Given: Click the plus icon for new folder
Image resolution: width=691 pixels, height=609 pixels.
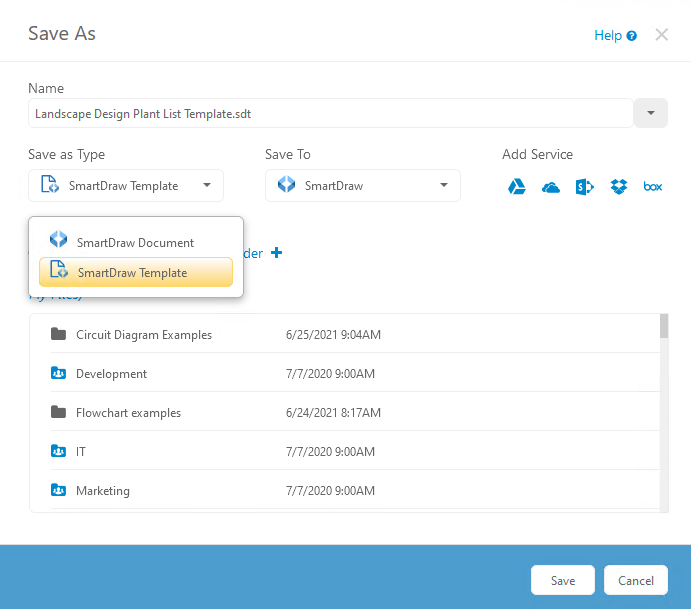Looking at the screenshot, I should 277,253.
